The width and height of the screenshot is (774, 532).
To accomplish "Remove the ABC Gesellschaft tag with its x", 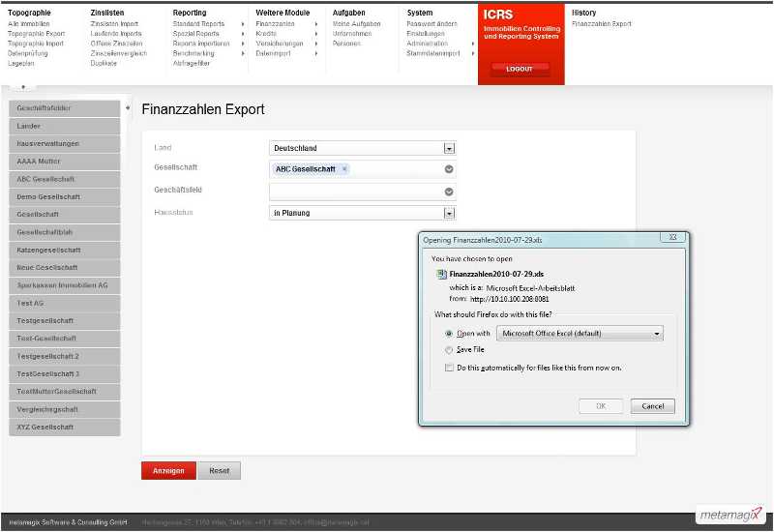I will (344, 168).
